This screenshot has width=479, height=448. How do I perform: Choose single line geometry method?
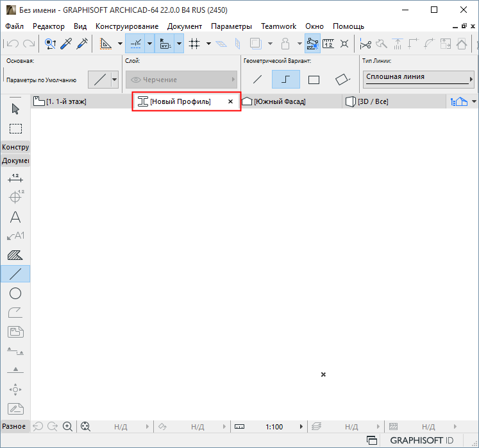(x=258, y=80)
